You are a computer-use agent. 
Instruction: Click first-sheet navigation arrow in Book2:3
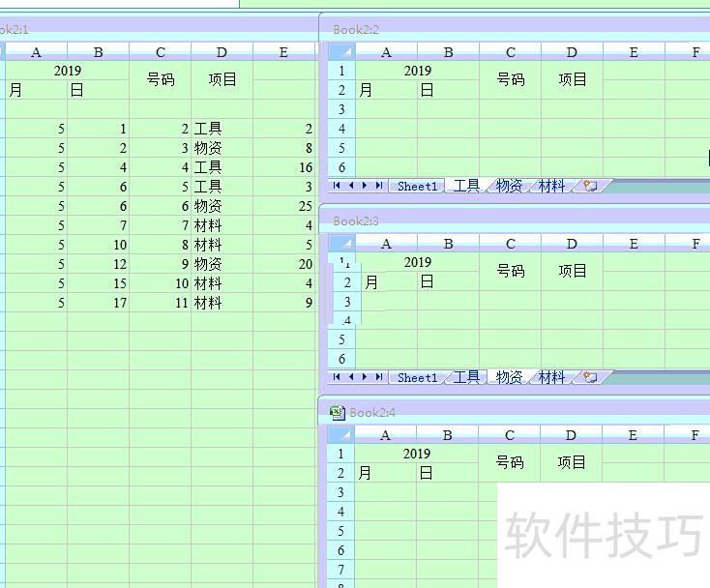tap(337, 377)
